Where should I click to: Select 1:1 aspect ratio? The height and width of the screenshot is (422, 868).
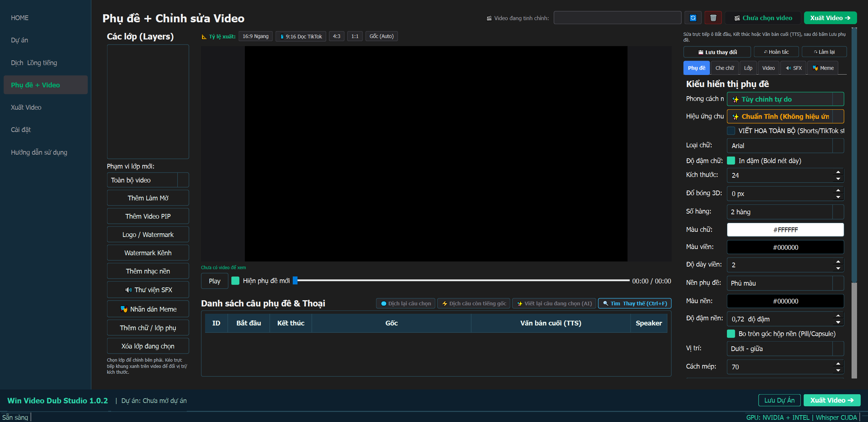(x=355, y=36)
